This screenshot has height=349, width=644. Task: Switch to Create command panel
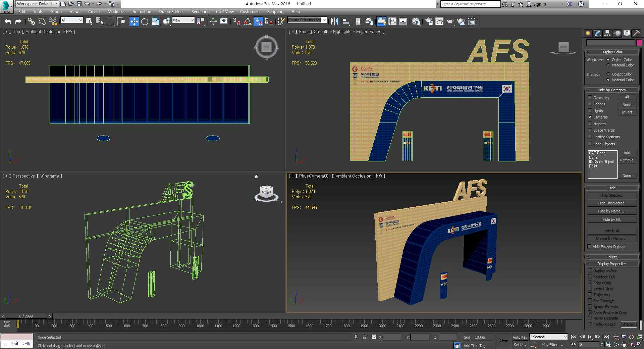click(588, 33)
